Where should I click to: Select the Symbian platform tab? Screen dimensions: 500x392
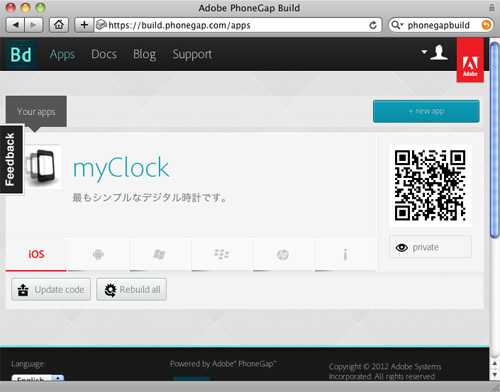point(345,254)
